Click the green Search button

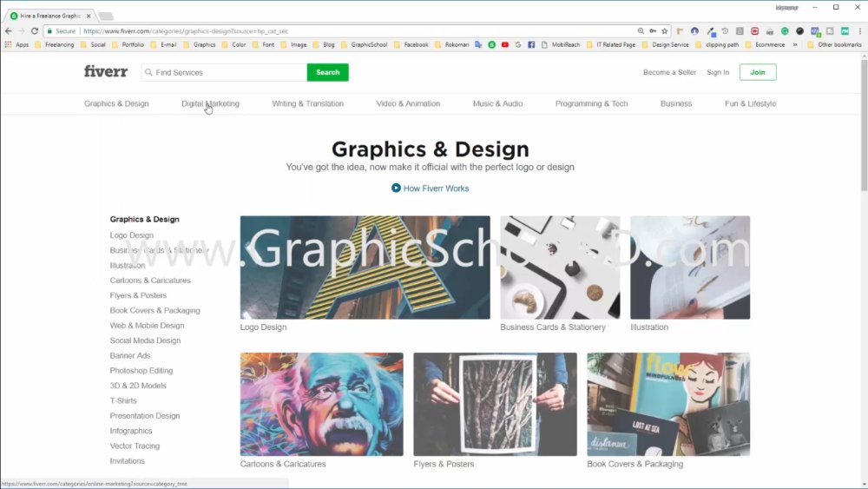tap(328, 72)
